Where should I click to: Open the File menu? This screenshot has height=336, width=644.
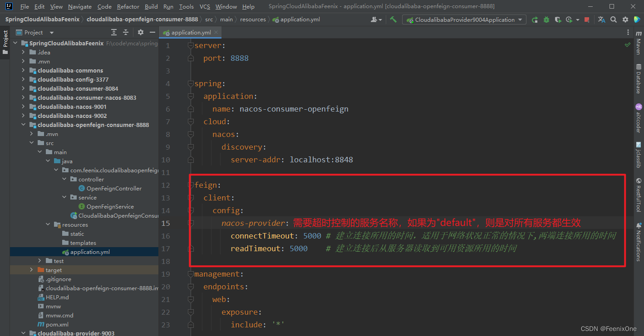point(25,6)
